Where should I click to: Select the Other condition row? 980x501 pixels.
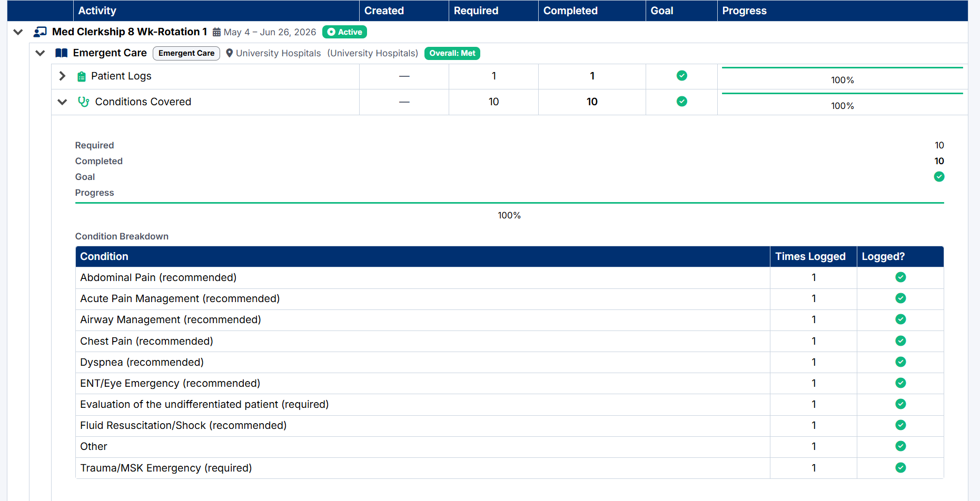510,447
